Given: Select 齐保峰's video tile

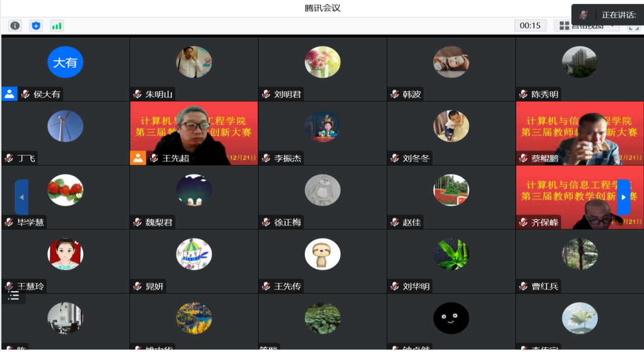Looking at the screenshot, I should pos(579,198).
